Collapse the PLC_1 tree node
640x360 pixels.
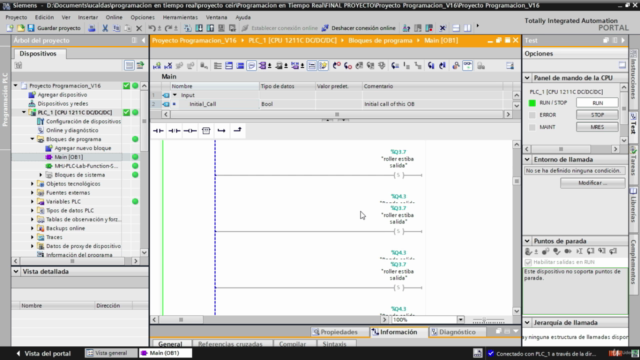[24, 112]
